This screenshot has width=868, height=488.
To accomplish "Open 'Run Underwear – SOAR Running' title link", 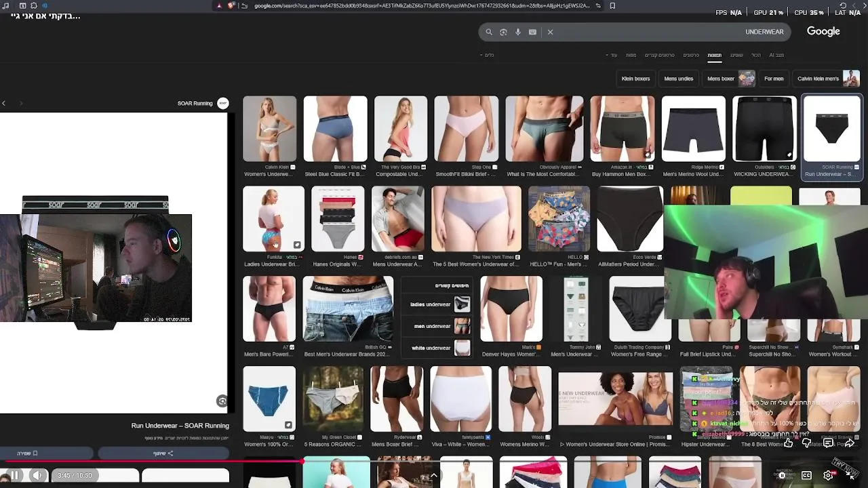I will click(180, 426).
